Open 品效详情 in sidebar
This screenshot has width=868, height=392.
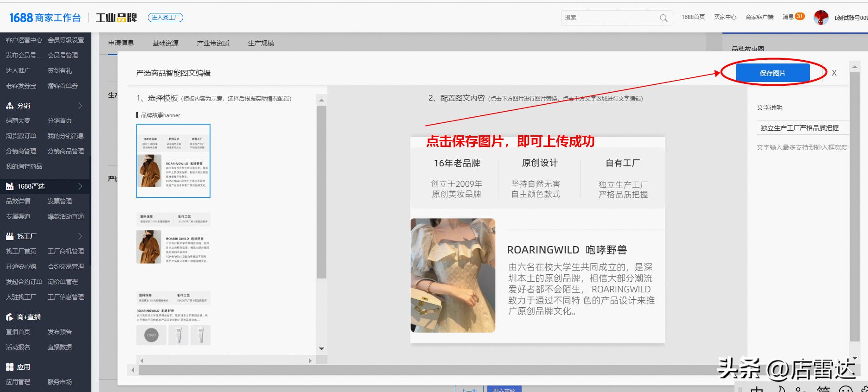click(x=18, y=201)
